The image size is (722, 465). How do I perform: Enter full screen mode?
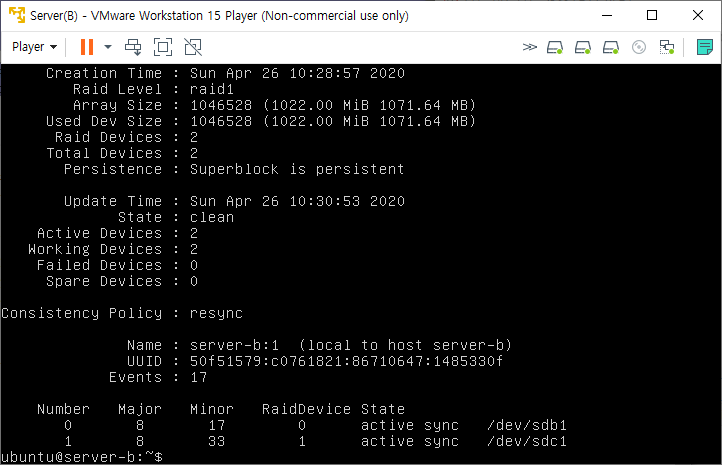(x=163, y=47)
